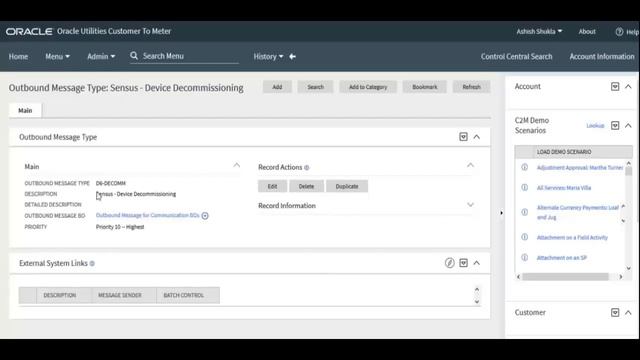Click External System Links explorer filter icon
The height and width of the screenshot is (360, 640).
pyautogui.click(x=449, y=263)
